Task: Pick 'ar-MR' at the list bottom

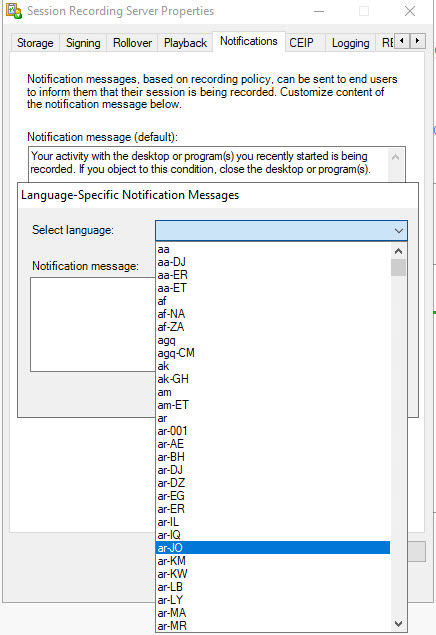Action: click(273, 626)
